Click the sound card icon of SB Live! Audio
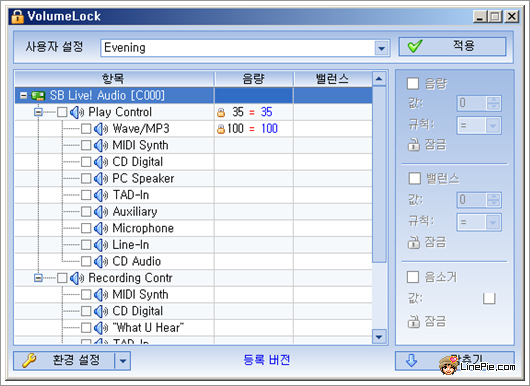 tap(38, 96)
